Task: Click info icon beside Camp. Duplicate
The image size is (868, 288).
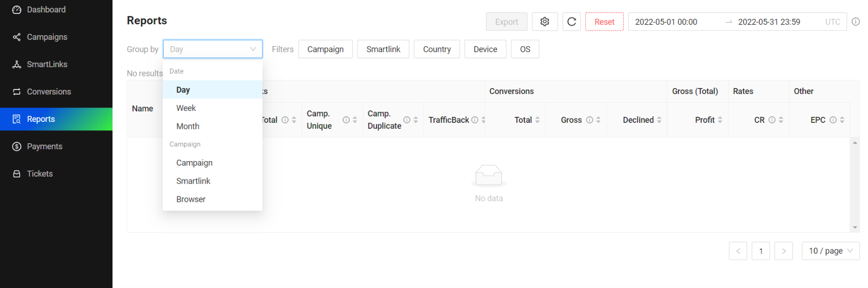Action: pyautogui.click(x=407, y=120)
